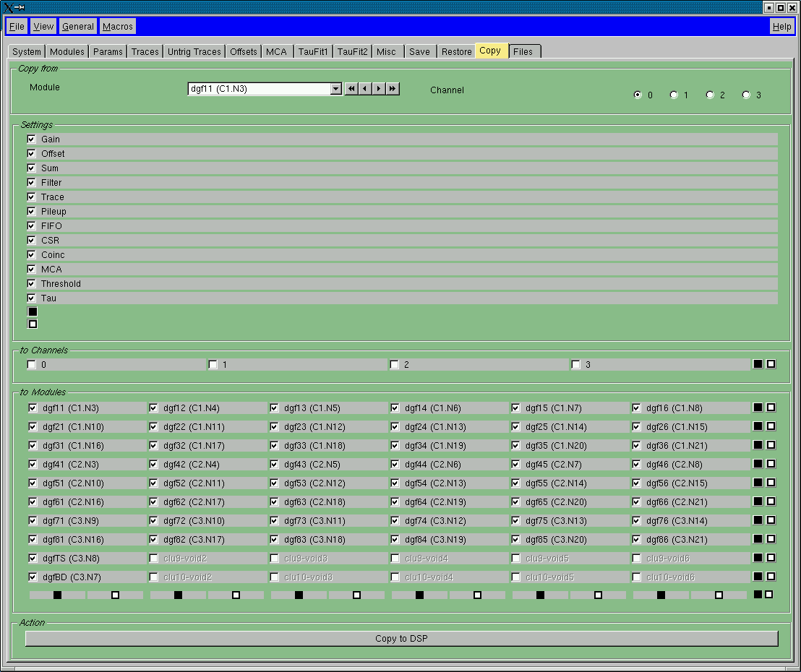Enable destination channel 2 checkbox

click(395, 365)
